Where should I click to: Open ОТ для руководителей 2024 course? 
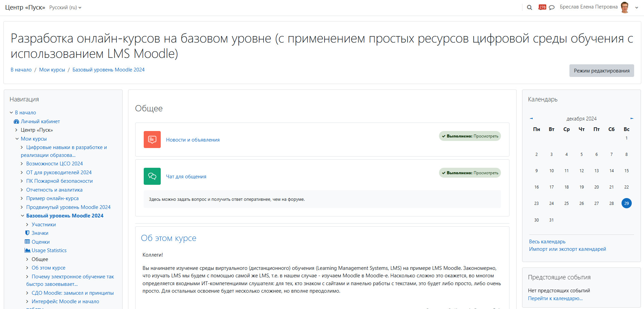tap(59, 173)
